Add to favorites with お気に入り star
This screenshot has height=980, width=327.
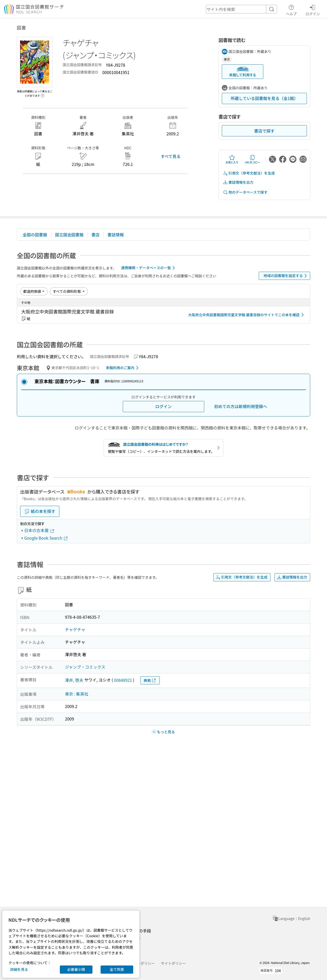click(232, 159)
